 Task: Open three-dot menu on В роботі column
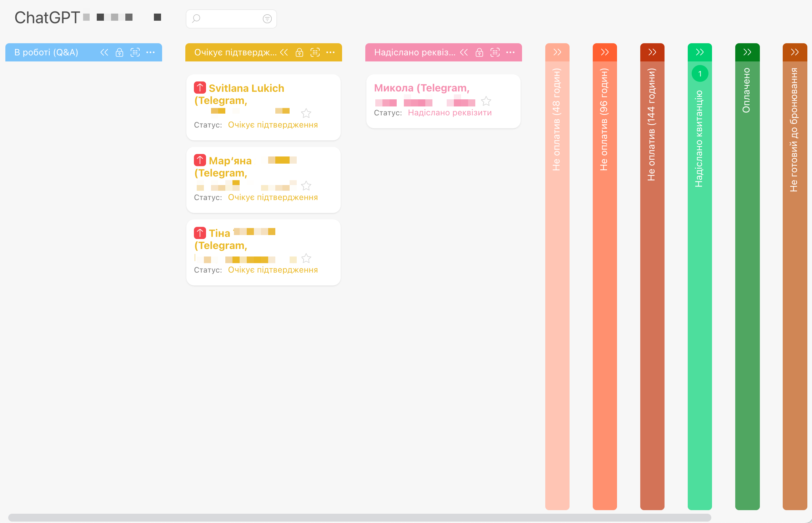click(x=151, y=53)
